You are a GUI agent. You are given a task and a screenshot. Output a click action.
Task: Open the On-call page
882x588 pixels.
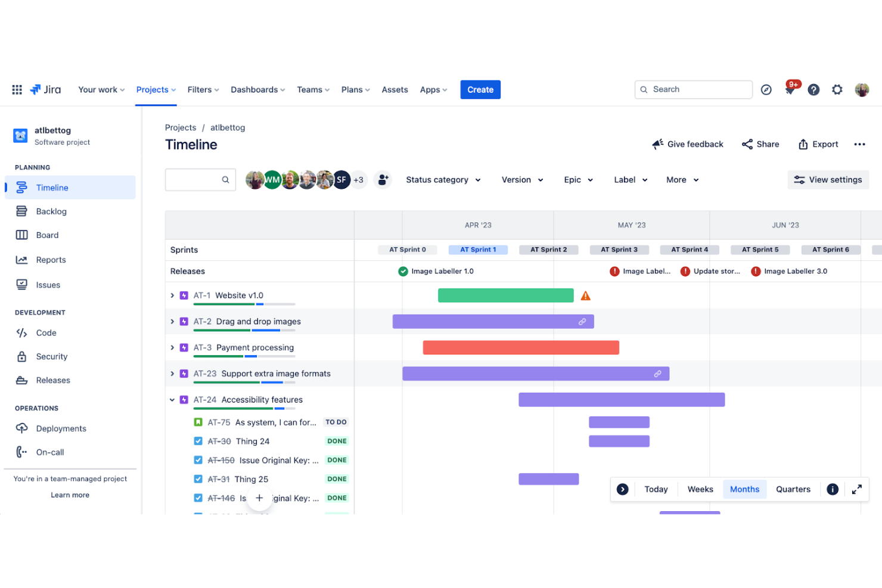coord(51,452)
